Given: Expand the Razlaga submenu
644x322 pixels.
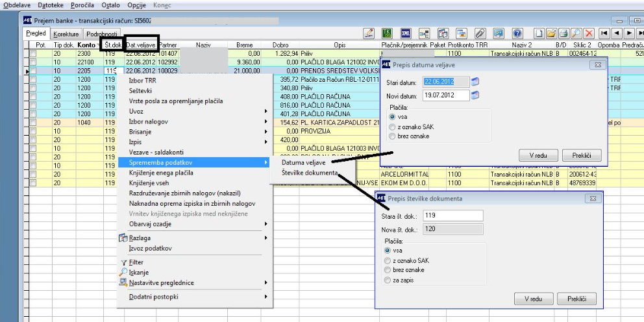Looking at the screenshot, I should pyautogui.click(x=266, y=238).
